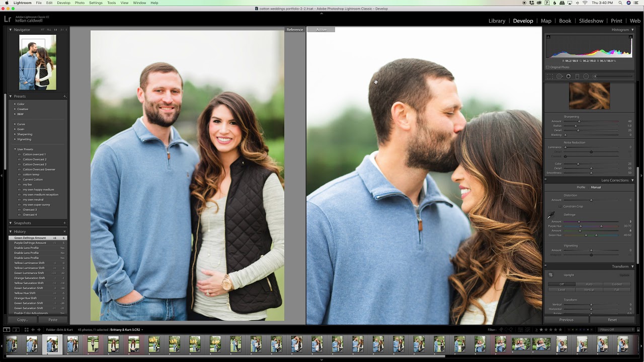Add a new preset with plus icon
Screen dimensions: 644x362
[64, 96]
